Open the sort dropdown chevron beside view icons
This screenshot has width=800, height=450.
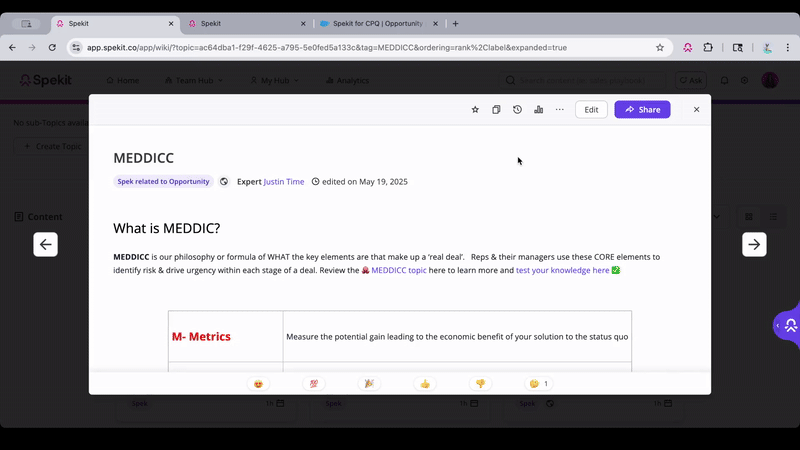tap(717, 217)
